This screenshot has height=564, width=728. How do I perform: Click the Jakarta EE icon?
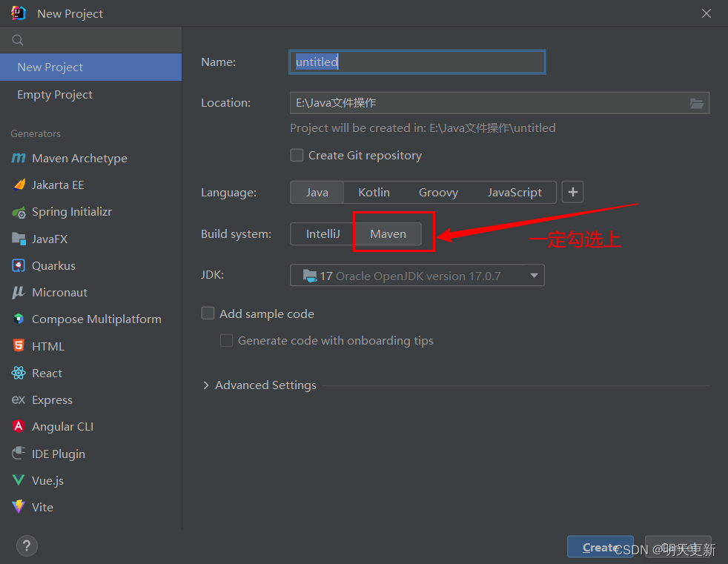[19, 185]
